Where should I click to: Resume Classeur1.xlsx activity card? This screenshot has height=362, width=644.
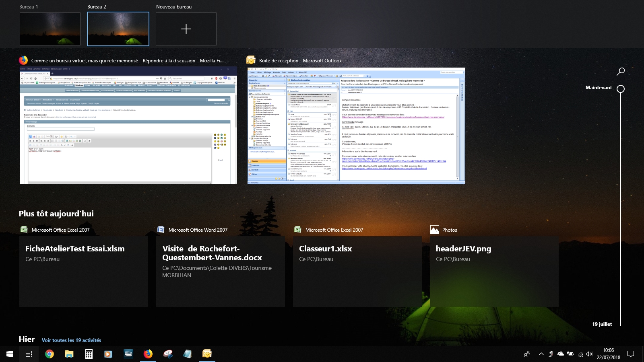tap(357, 271)
